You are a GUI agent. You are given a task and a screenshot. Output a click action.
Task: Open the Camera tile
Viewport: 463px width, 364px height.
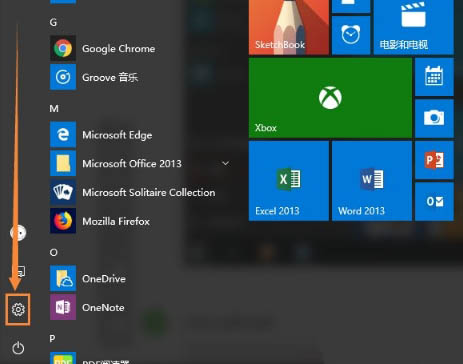pos(434,118)
